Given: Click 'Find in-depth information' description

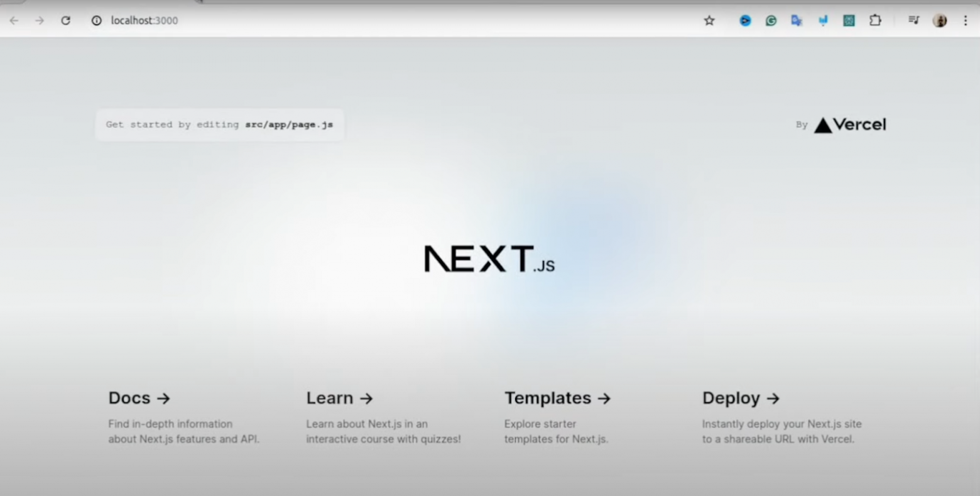Looking at the screenshot, I should click(170, 424).
